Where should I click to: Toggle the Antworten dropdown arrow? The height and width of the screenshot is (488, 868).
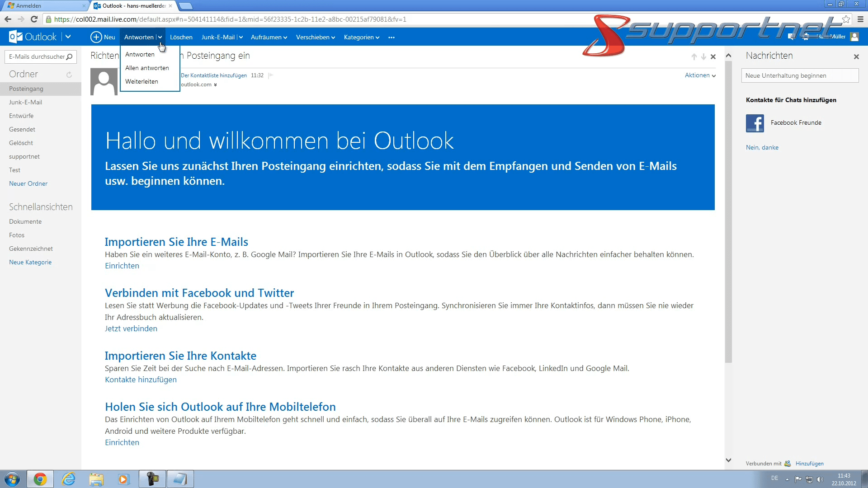point(160,38)
